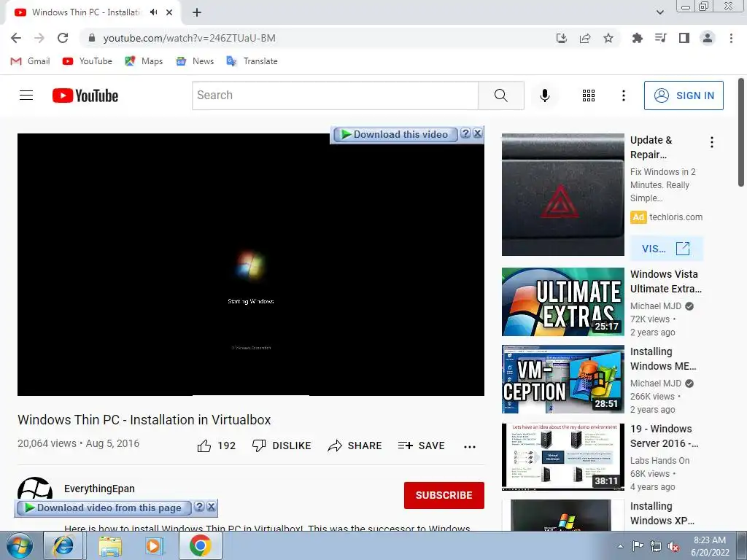Start voice search with the microphone
This screenshot has width=747, height=560.
tap(544, 96)
